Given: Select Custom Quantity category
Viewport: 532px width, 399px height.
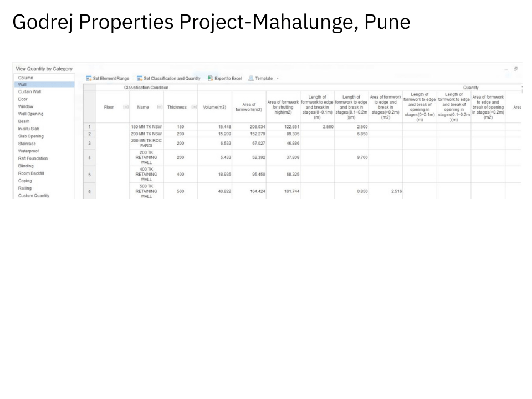Looking at the screenshot, I should [x=34, y=196].
